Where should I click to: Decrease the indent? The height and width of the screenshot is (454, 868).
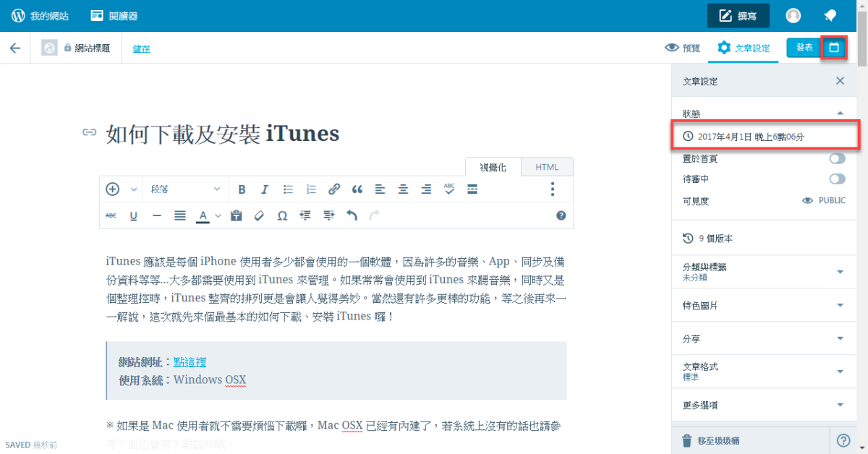coord(305,215)
